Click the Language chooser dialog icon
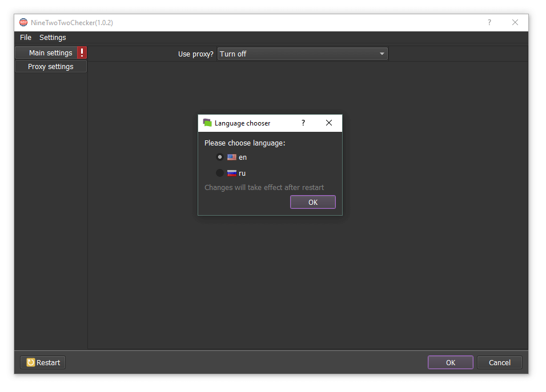Image resolution: width=546 pixels, height=392 pixels. click(x=207, y=123)
